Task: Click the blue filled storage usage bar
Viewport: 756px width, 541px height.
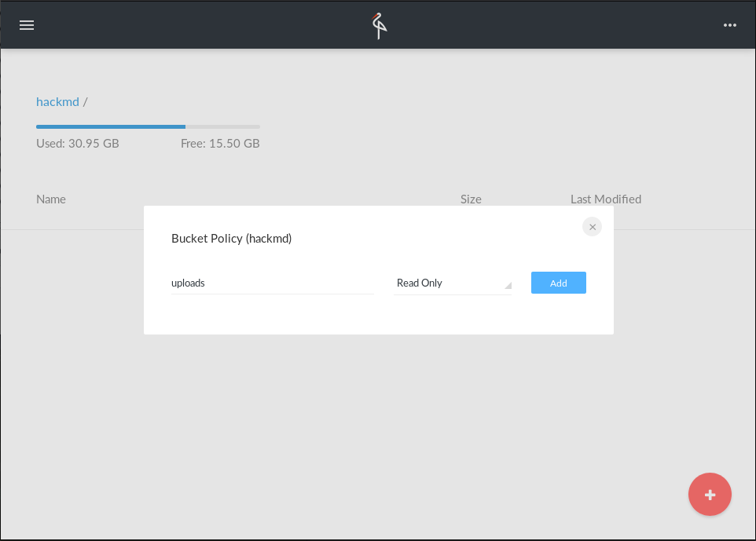Action: pyautogui.click(x=110, y=126)
